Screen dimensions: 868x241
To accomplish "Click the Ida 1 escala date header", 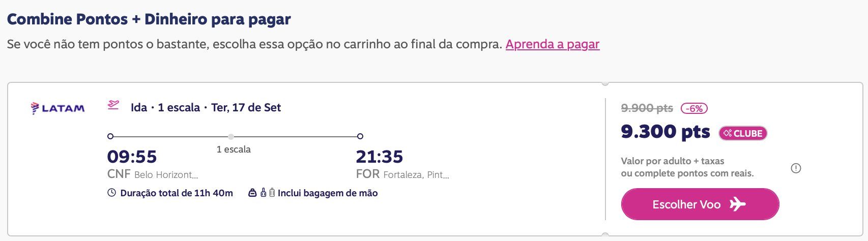I will tap(206, 108).
